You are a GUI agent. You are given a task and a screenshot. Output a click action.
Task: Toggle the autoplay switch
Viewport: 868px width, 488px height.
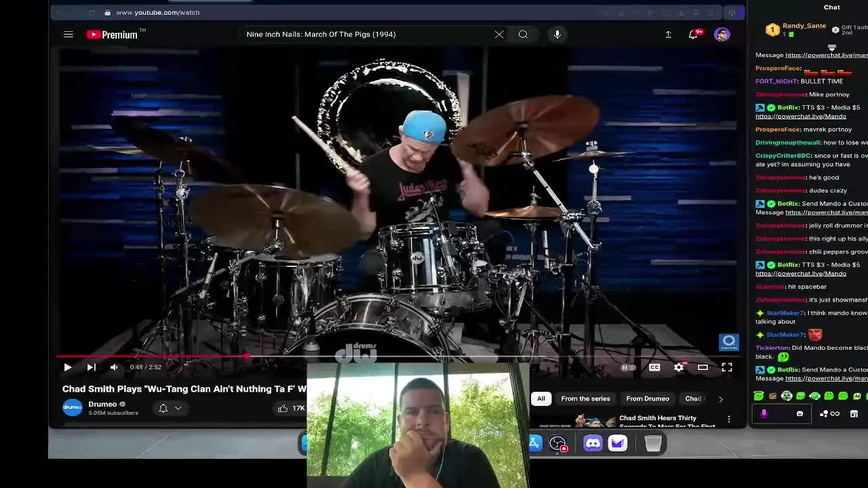628,367
